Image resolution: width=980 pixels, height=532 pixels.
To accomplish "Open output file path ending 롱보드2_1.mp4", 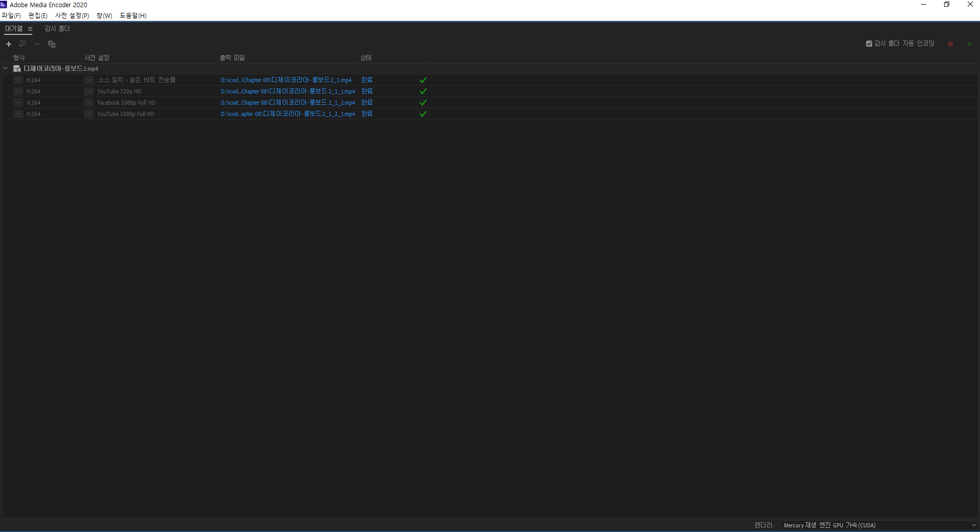I will [286, 80].
